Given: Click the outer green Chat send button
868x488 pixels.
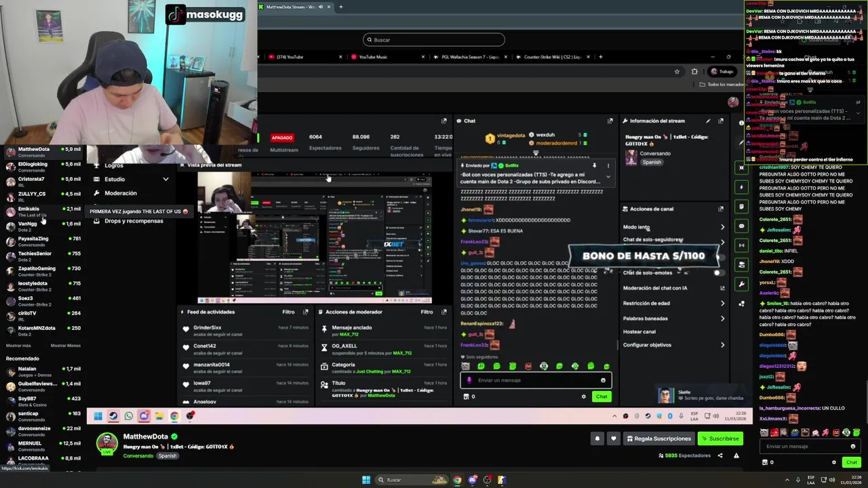Looking at the screenshot, I should tap(852, 462).
